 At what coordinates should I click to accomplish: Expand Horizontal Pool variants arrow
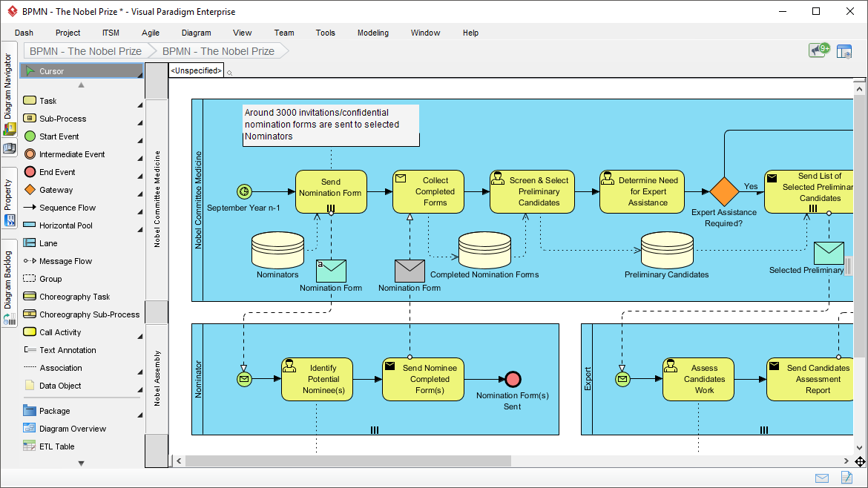click(140, 230)
